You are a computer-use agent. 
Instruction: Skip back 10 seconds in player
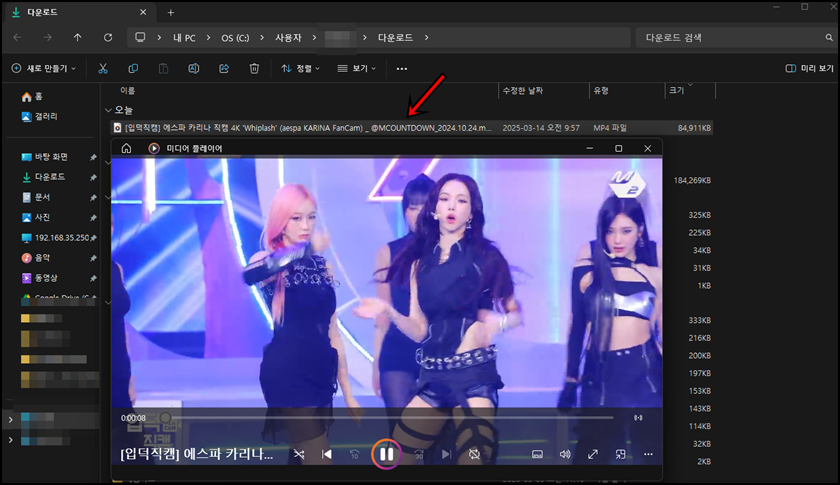pyautogui.click(x=355, y=454)
